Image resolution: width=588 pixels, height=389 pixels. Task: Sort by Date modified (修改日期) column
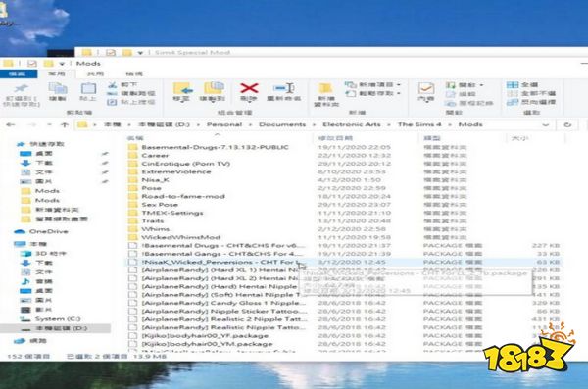335,138
